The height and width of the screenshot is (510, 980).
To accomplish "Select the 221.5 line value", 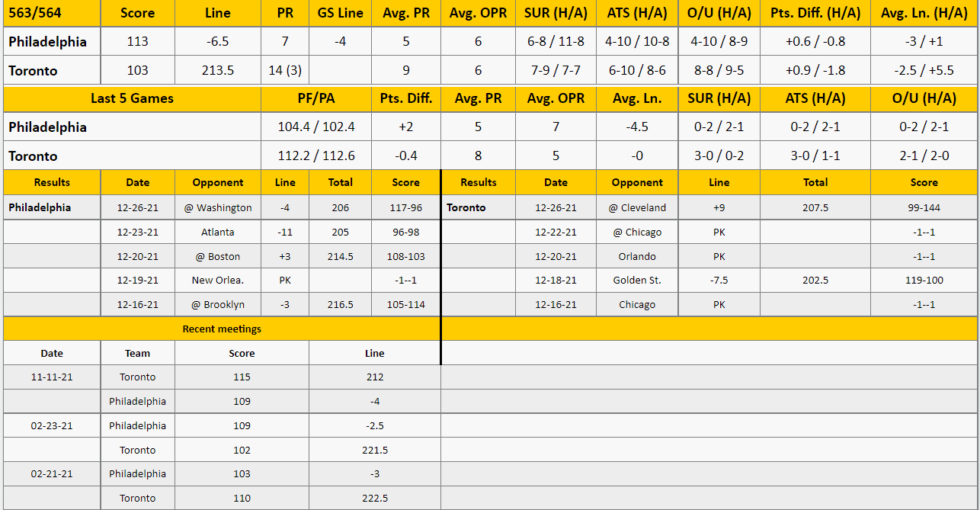I will click(x=375, y=450).
